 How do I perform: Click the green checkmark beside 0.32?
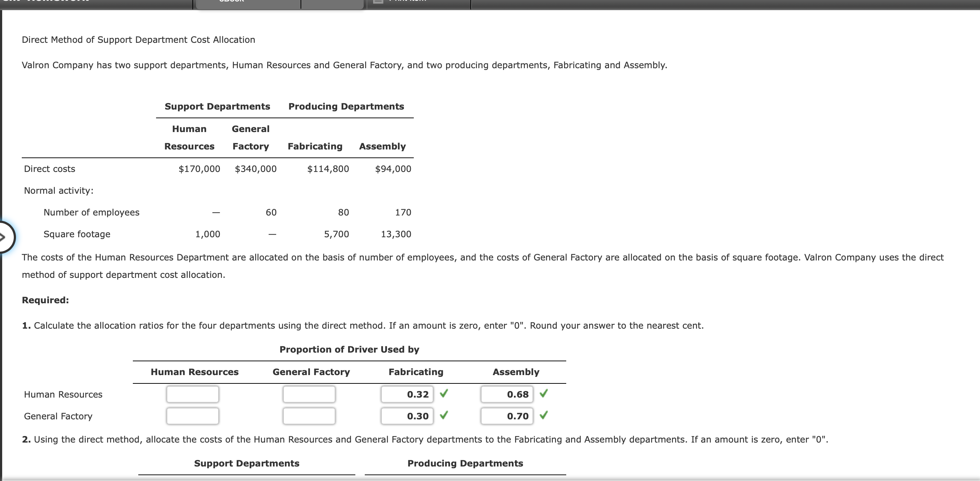point(444,394)
